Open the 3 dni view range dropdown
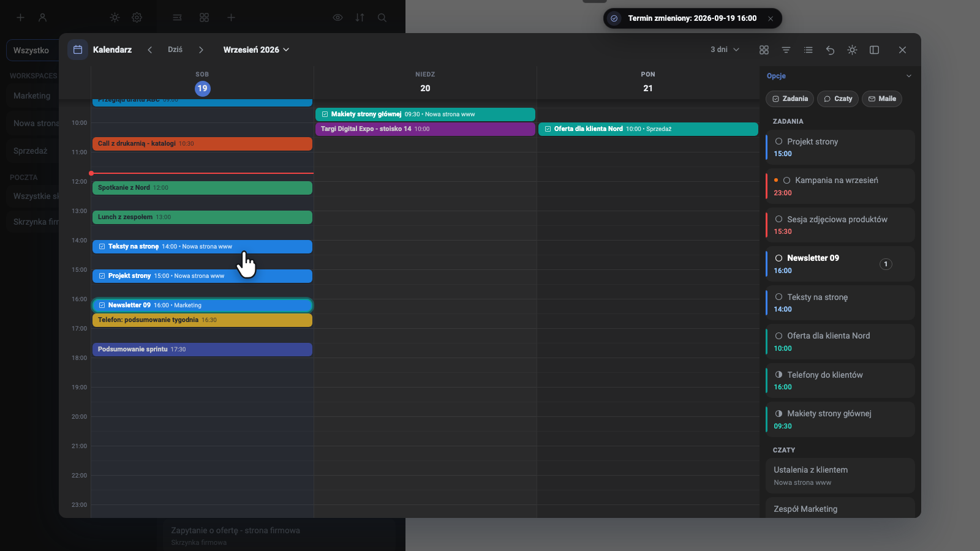The image size is (980, 551). (725, 50)
